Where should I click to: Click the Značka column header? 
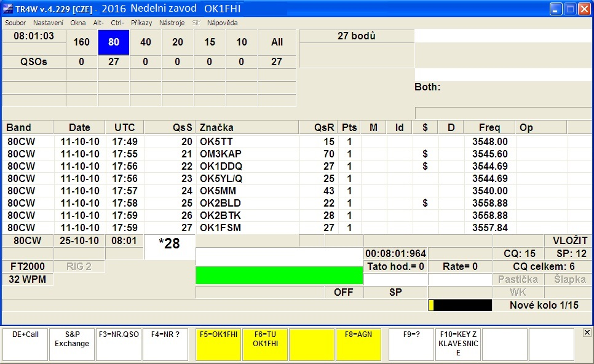[x=247, y=128]
